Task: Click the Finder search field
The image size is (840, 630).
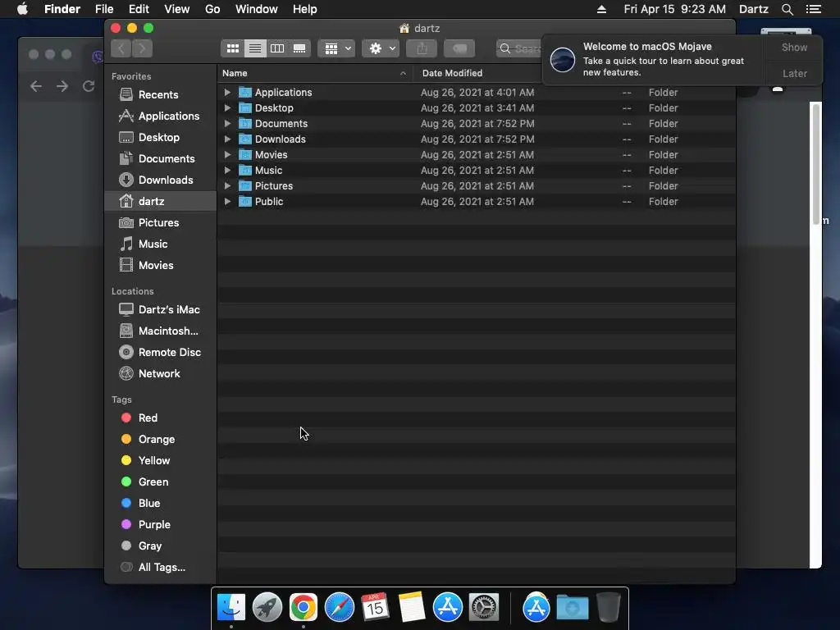Action: pyautogui.click(x=519, y=48)
